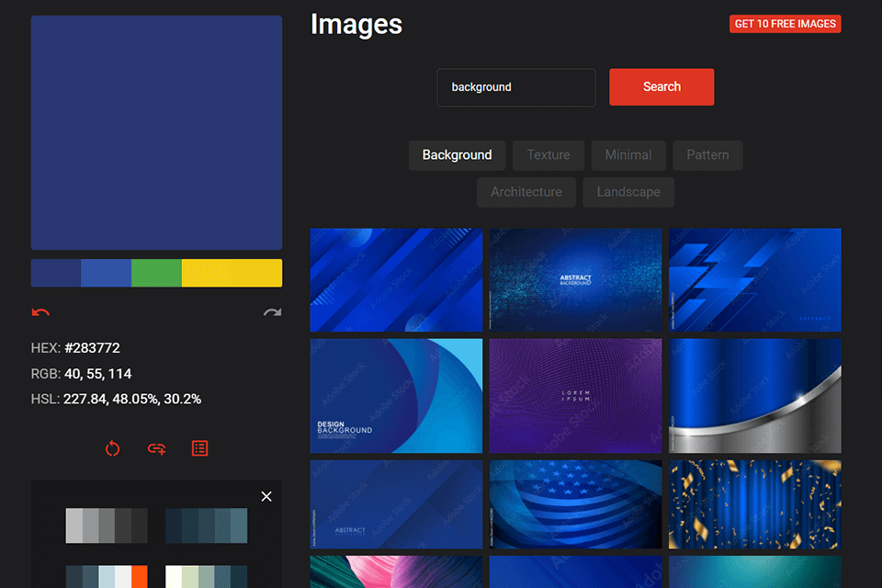Choose the grayscale palette preset
The width and height of the screenshot is (882, 588).
tap(107, 526)
